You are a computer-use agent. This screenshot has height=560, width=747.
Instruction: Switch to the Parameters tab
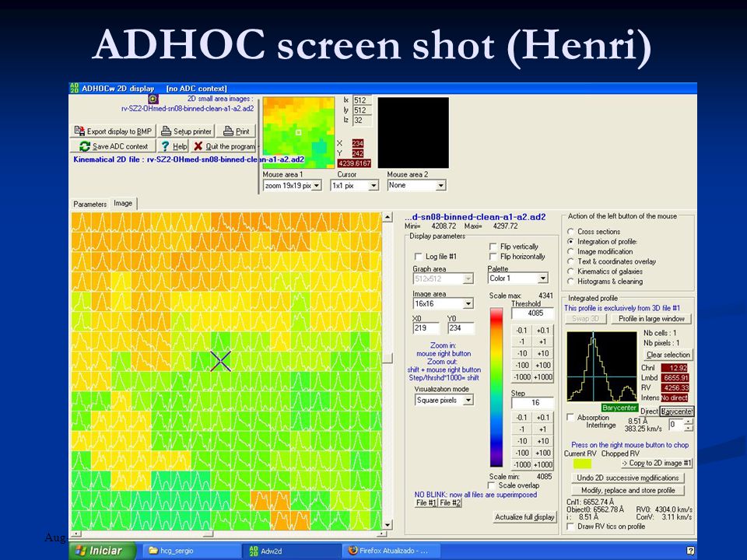point(90,204)
